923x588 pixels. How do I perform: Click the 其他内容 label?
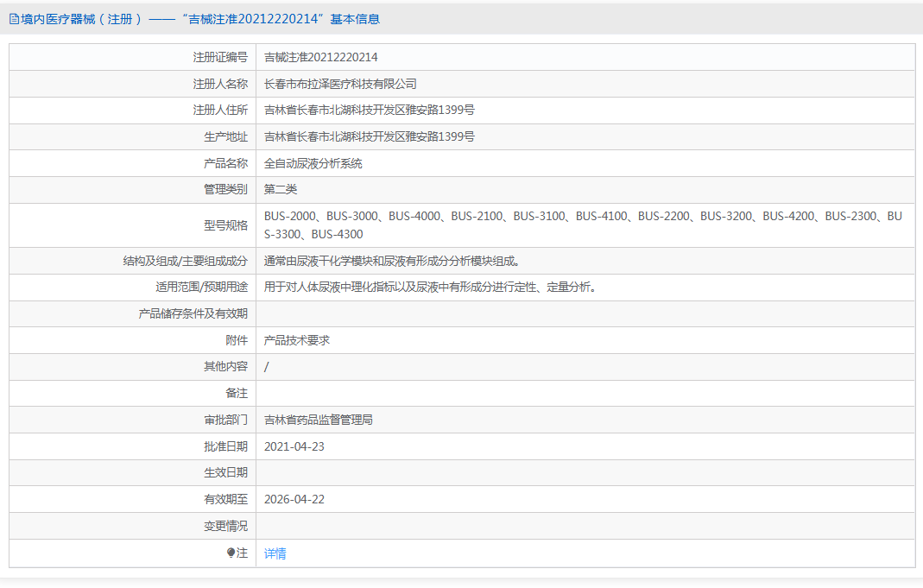tap(225, 367)
